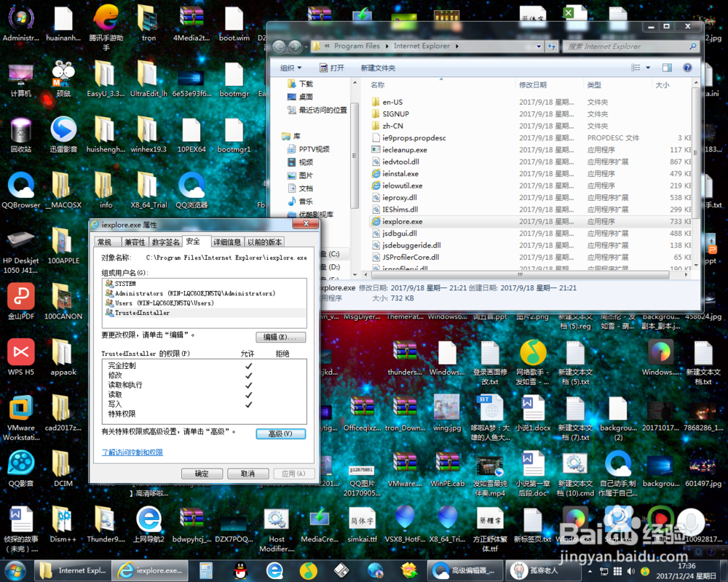Image resolution: width=728 pixels, height=582 pixels.
Task: Switch to the 数字签名 tab
Action: tap(166, 242)
